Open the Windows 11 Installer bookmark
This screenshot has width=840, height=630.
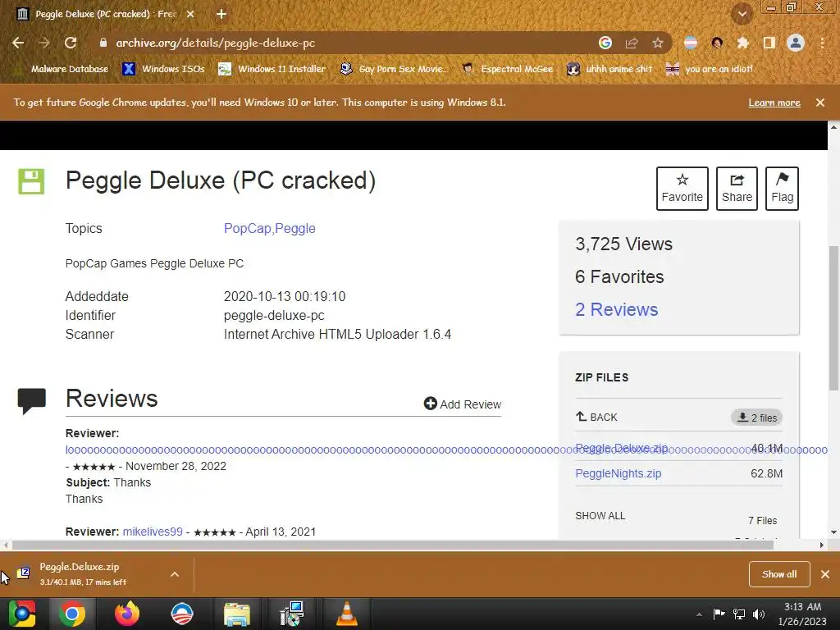(272, 69)
